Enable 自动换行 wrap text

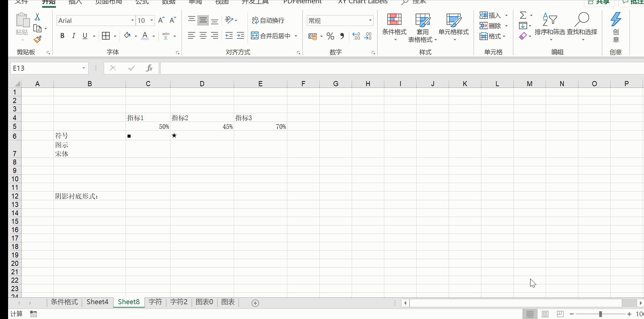point(268,20)
